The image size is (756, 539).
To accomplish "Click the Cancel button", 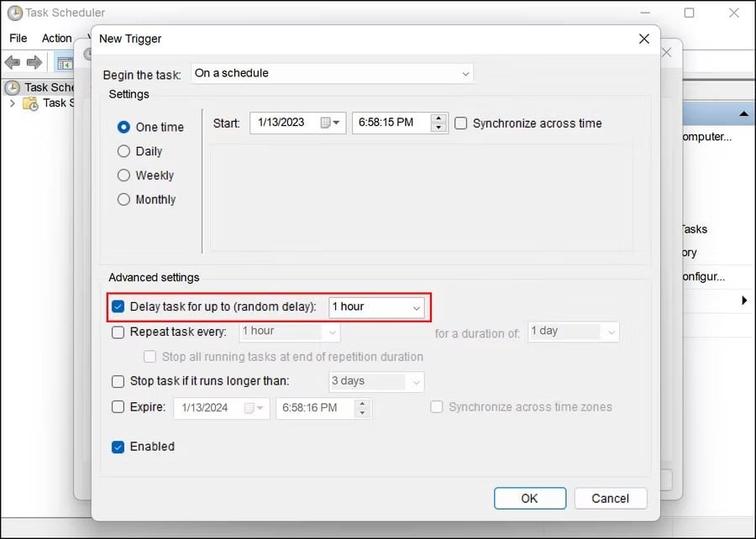I will (x=610, y=498).
